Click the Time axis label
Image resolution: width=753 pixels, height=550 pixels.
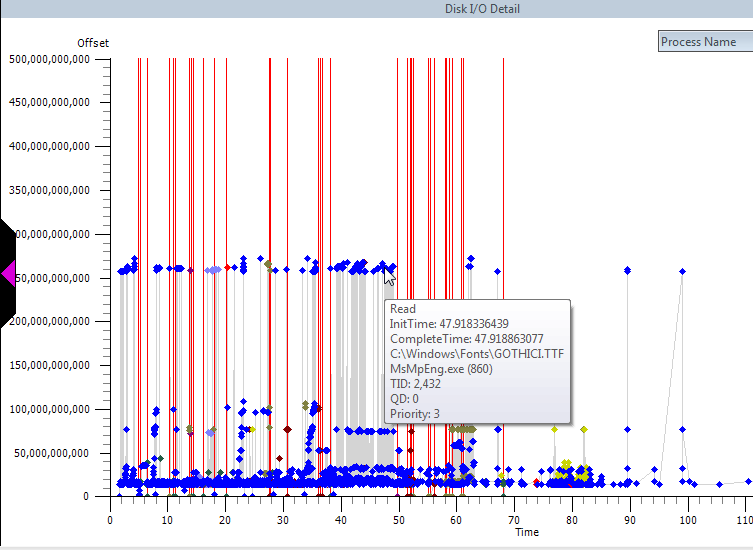pyautogui.click(x=527, y=532)
